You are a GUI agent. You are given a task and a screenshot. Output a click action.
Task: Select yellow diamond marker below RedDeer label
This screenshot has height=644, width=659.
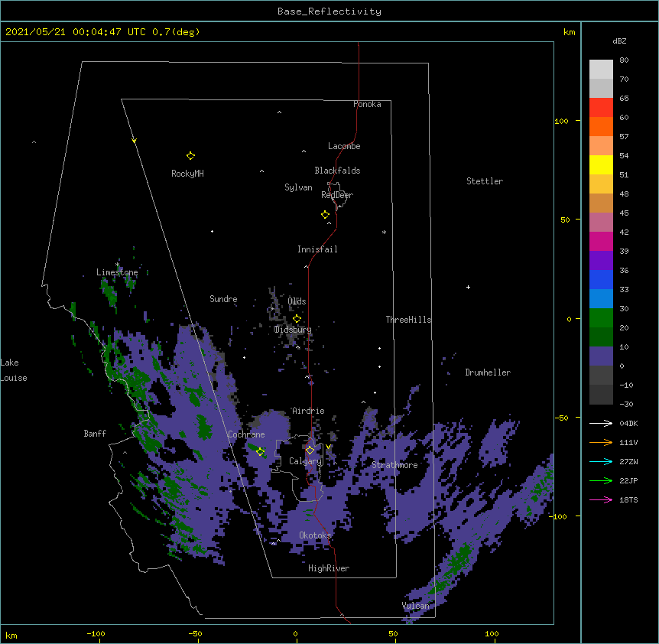(325, 215)
